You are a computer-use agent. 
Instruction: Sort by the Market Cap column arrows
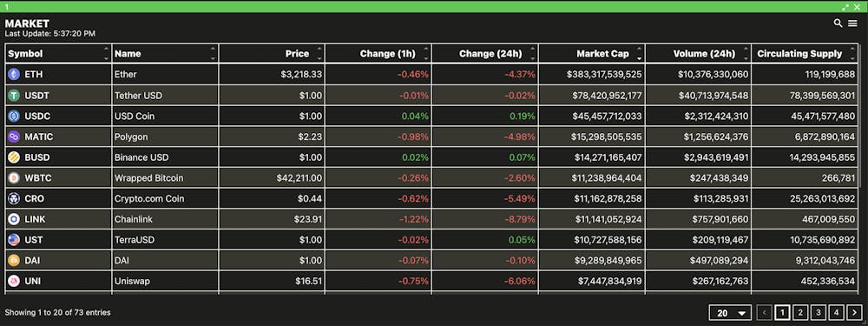[x=640, y=54]
